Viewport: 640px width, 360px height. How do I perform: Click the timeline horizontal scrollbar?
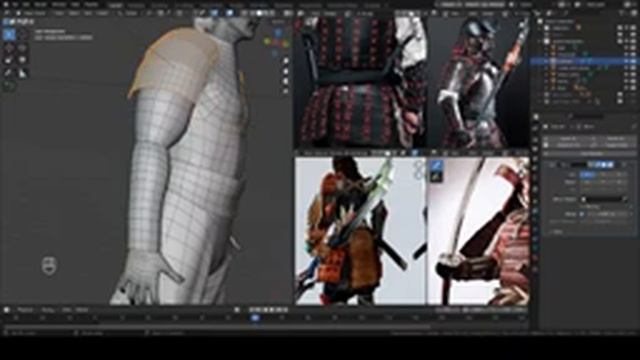coord(217,327)
